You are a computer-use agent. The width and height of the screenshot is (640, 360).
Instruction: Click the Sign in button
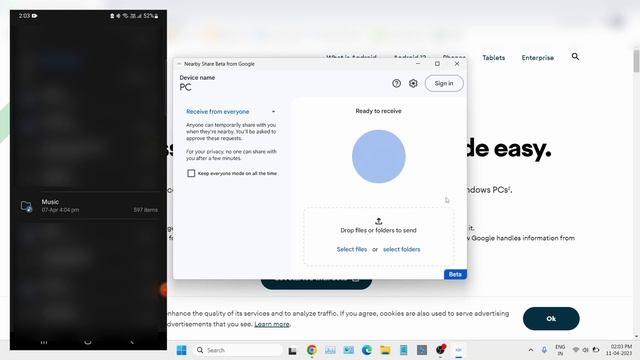tap(444, 83)
